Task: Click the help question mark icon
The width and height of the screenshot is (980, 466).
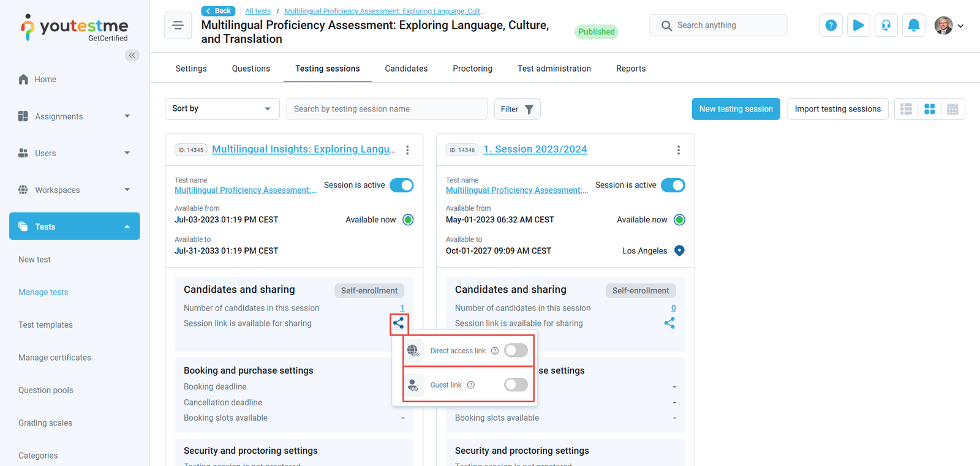Action: [831, 25]
